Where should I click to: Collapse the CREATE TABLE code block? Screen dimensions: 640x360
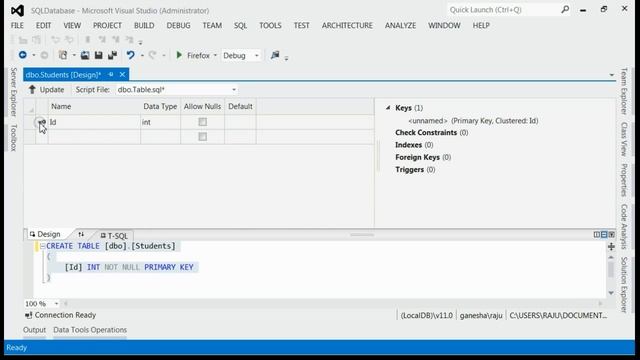pos(42,246)
